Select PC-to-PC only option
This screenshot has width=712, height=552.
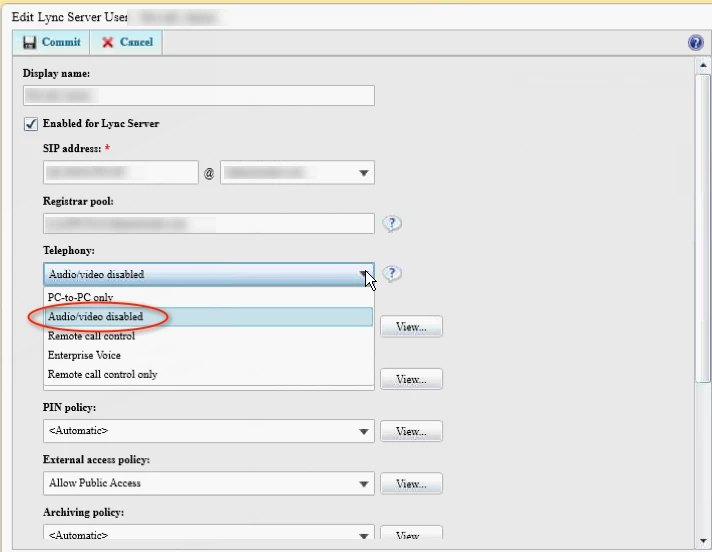pos(209,297)
